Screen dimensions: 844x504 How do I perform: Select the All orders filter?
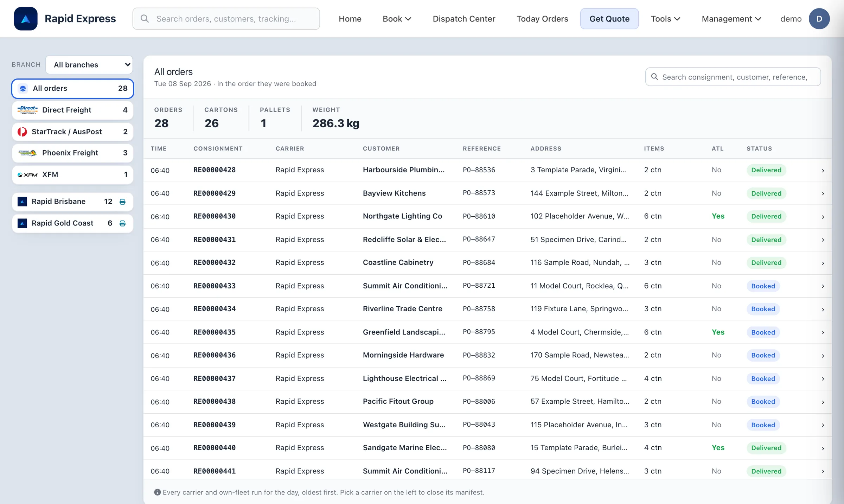coord(72,88)
